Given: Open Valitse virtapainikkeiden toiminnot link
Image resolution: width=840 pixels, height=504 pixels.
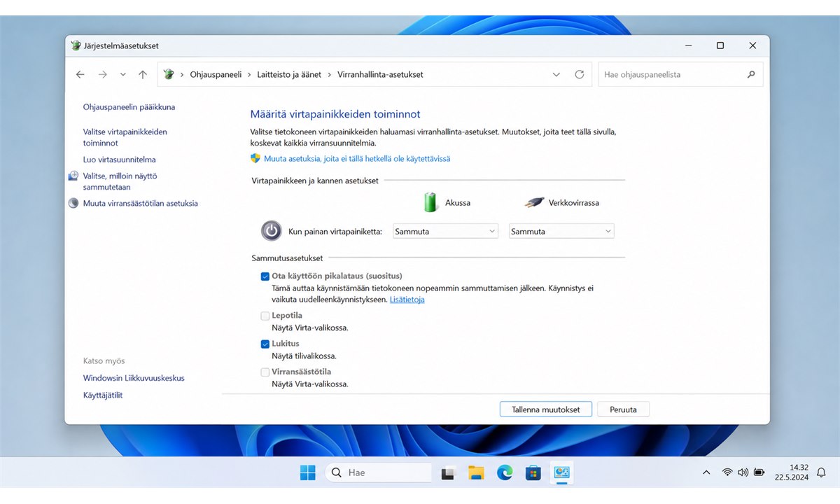Looking at the screenshot, I should pyautogui.click(x=125, y=137).
